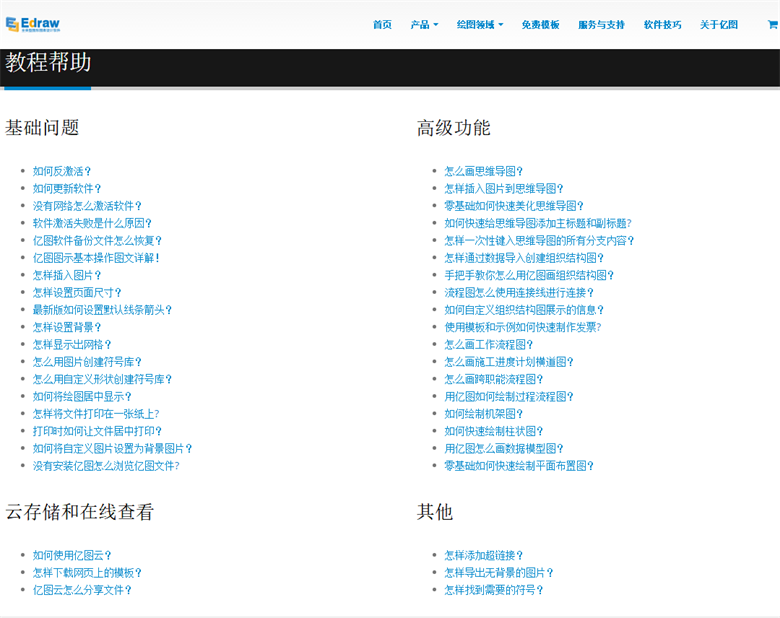Open the link 怎么画思维导图？
780x618 pixels.
(484, 171)
